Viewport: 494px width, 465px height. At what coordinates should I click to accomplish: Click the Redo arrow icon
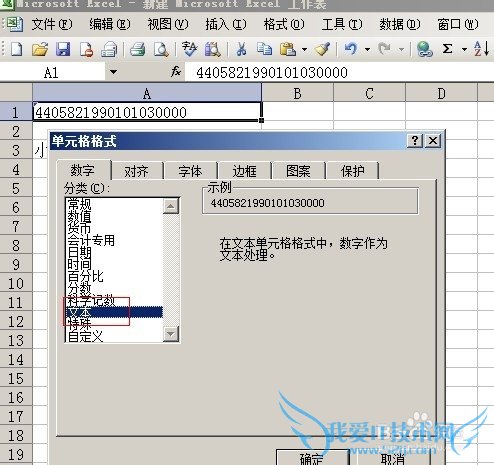pyautogui.click(x=384, y=49)
